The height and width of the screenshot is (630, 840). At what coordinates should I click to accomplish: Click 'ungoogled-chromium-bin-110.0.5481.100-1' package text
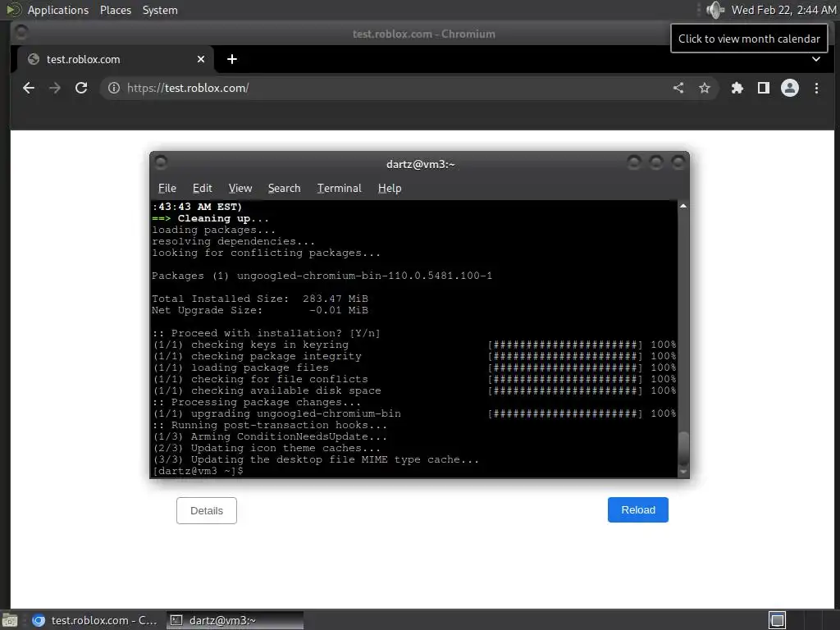click(364, 276)
